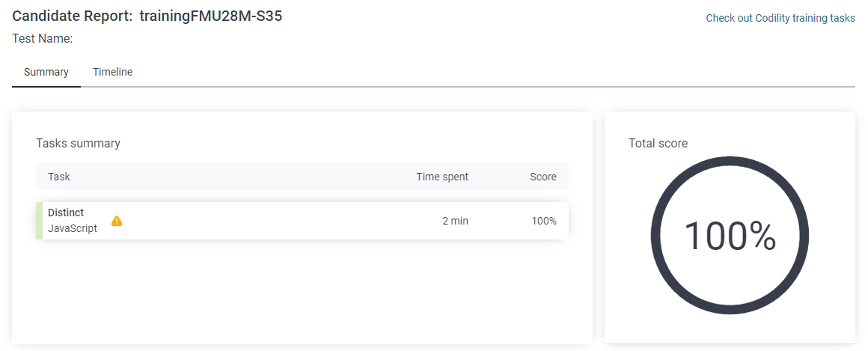The height and width of the screenshot is (351, 868).
Task: Click the 100% score in the Distinct row
Action: point(543,221)
